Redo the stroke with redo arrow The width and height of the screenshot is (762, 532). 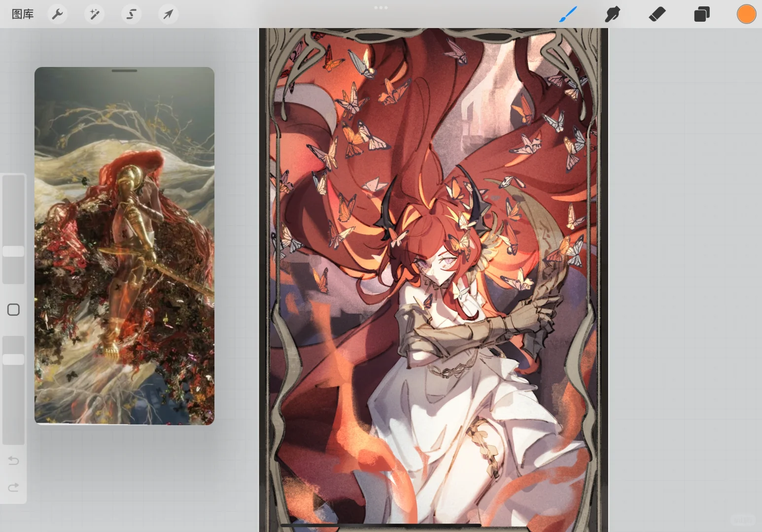coord(13,487)
